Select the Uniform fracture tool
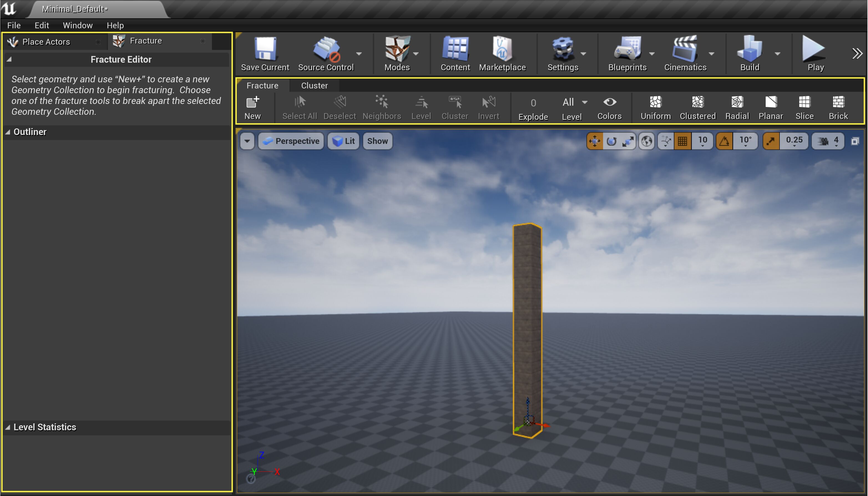Viewport: 868px width, 496px height. [x=655, y=102]
